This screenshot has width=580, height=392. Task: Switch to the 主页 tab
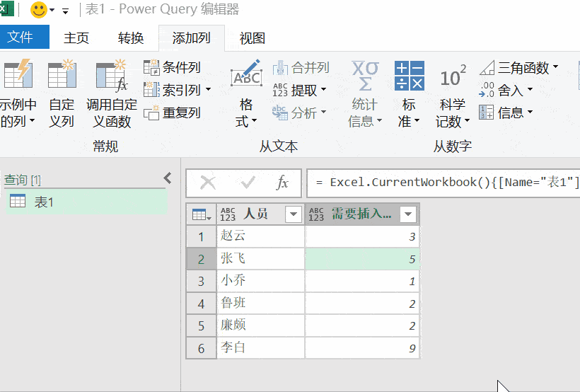click(x=76, y=38)
